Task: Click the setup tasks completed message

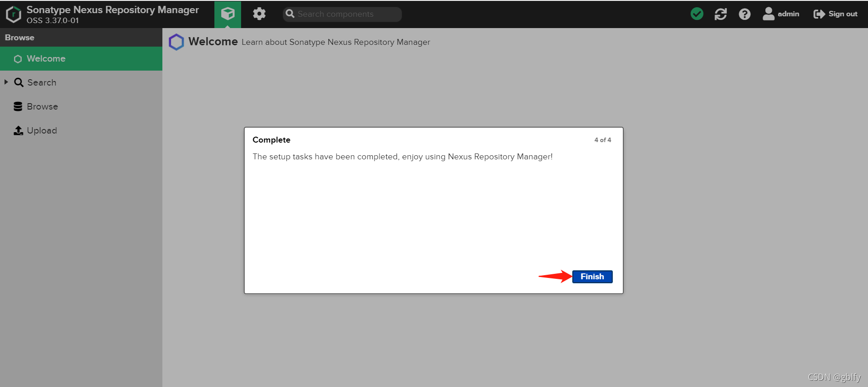Action: tap(403, 157)
